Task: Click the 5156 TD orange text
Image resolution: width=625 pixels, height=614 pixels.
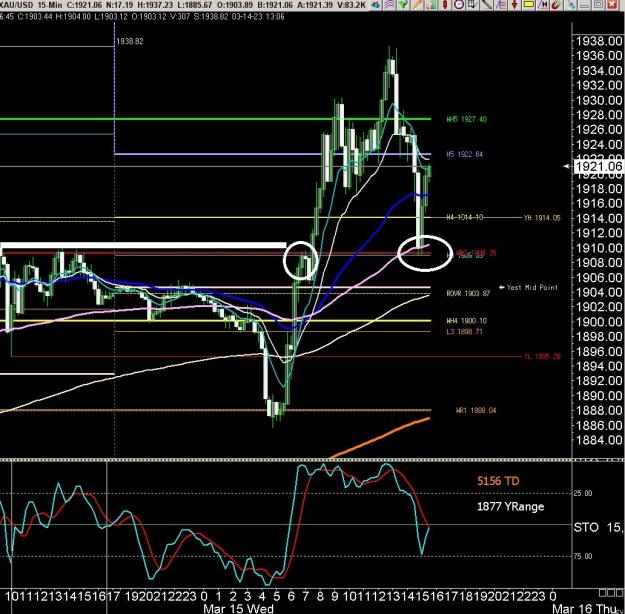Action: tap(498, 481)
